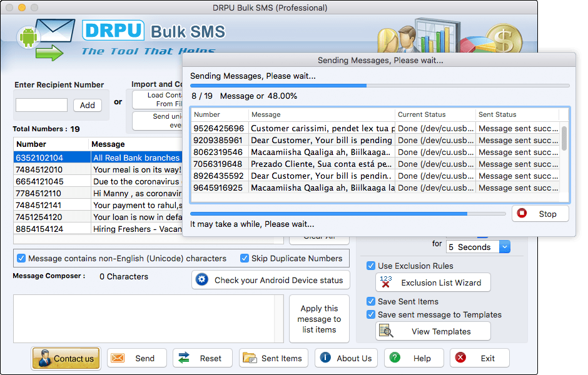Open Sent Items folder button
The image size is (588, 375).
[273, 358]
